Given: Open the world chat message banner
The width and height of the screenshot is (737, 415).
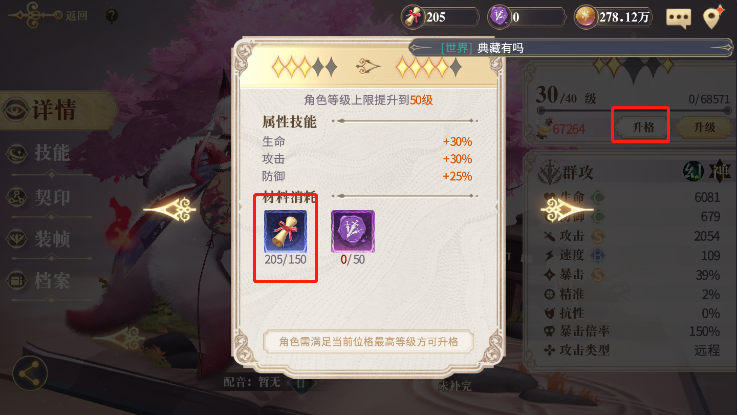Looking at the screenshot, I should [571, 47].
